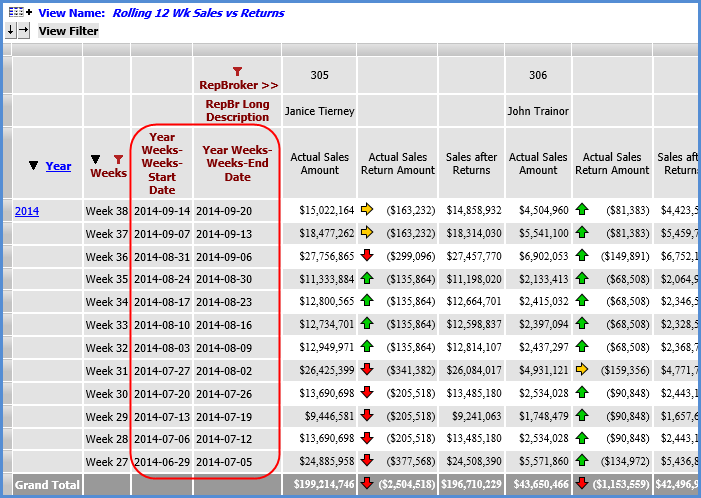
Task: Click the right arrow icon above the table
Action: [x=24, y=30]
